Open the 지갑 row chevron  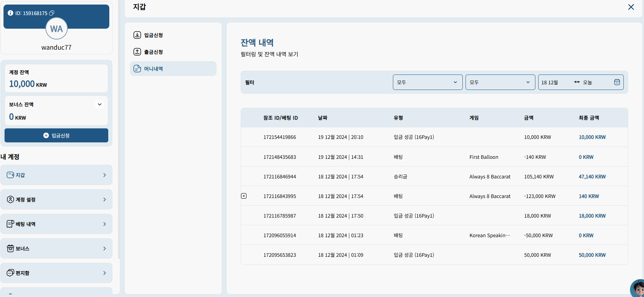(104, 175)
